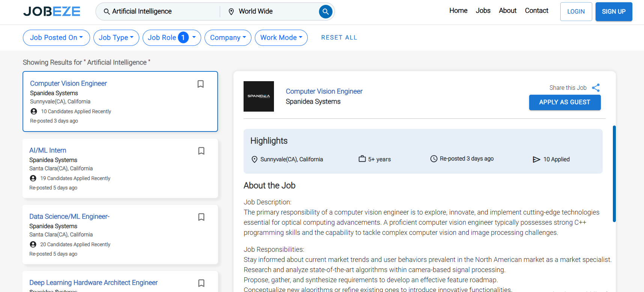Click the 10 Applied text in Highlights
The height and width of the screenshot is (292, 644).
[557, 159]
